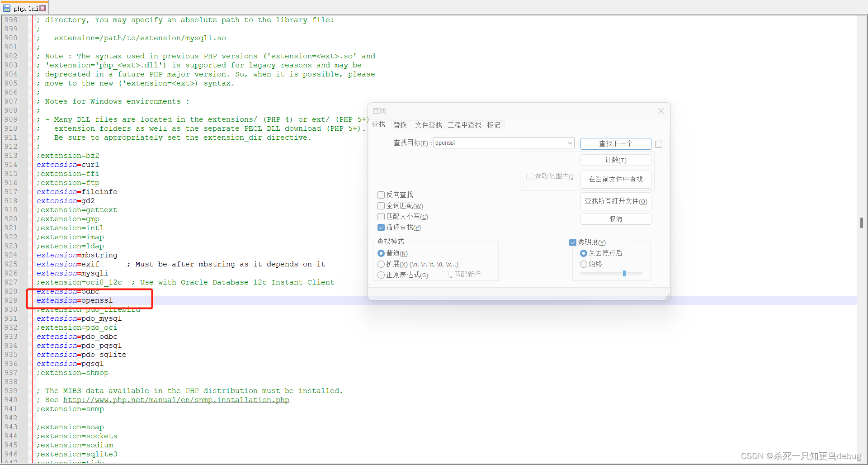Switch to the 替换 replace tab

click(399, 125)
